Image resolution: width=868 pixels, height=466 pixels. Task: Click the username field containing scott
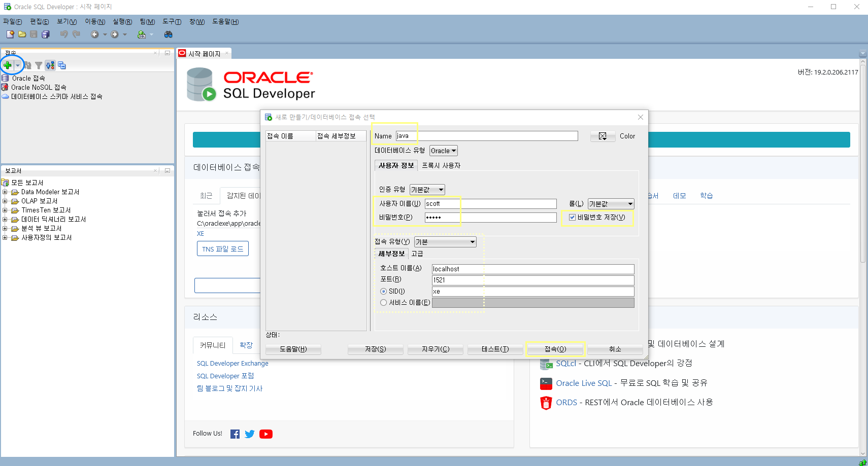point(491,204)
